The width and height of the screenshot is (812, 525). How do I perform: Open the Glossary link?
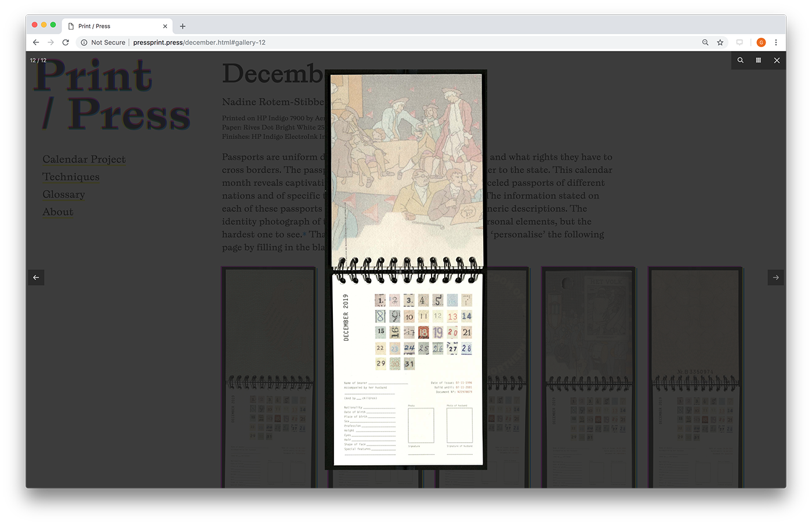64,194
